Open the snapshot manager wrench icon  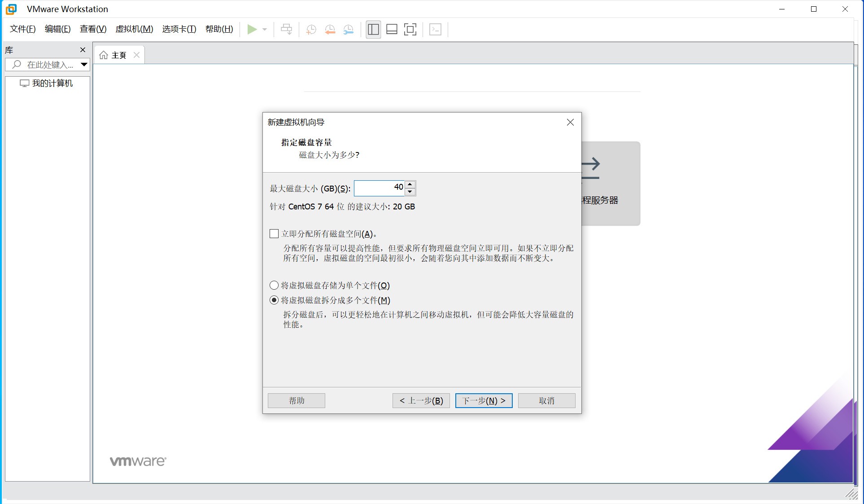point(349,30)
